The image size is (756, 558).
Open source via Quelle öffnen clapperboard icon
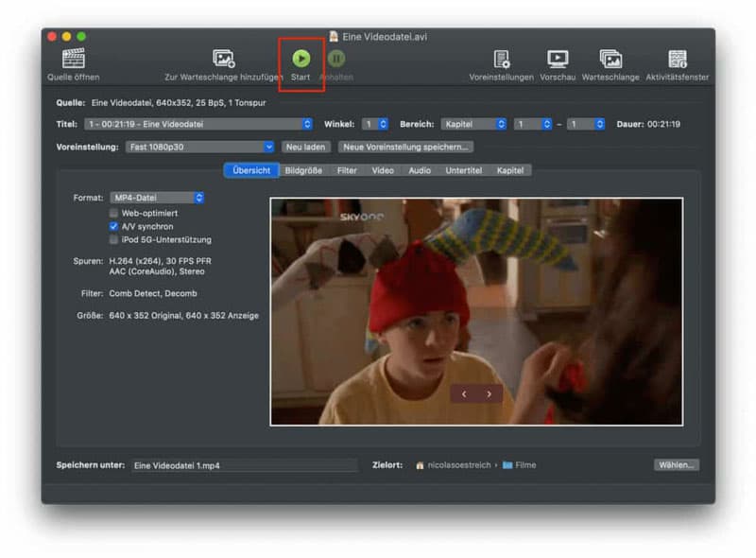tap(74, 59)
